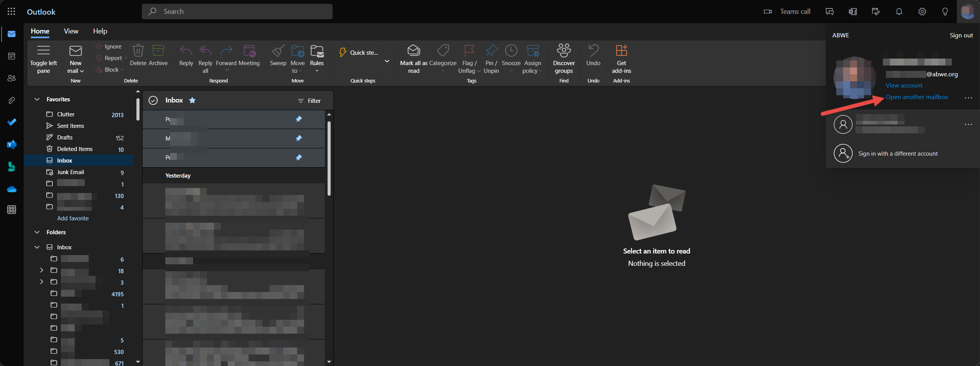
Task: Collapse Inbox tree under Folders
Action: (x=37, y=247)
